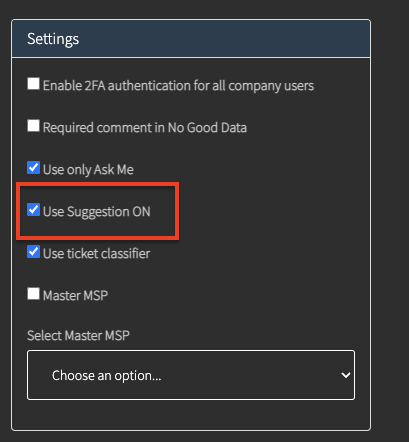The width and height of the screenshot is (409, 442).
Task: Disable the Use Suggestion ON checkbox
Action: pyautogui.click(x=33, y=210)
